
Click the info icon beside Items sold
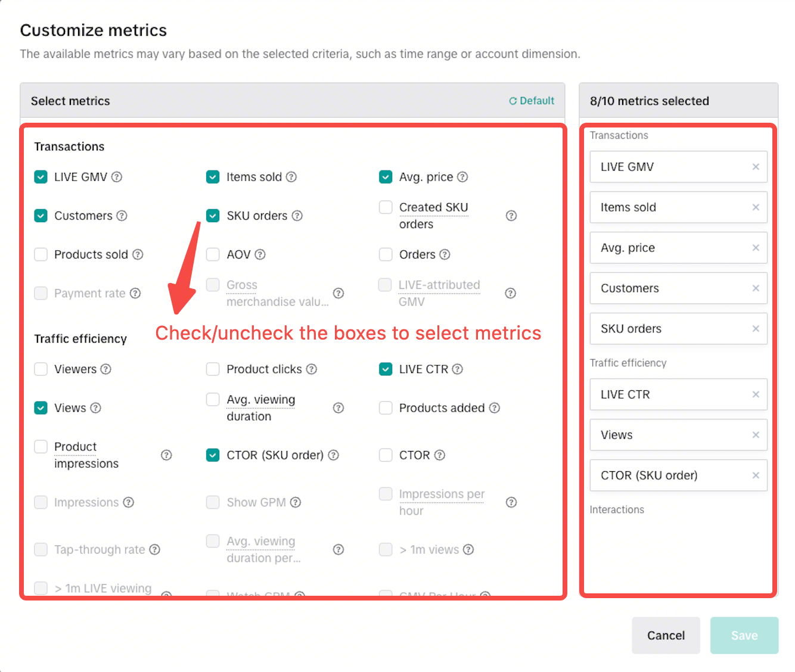point(291,177)
